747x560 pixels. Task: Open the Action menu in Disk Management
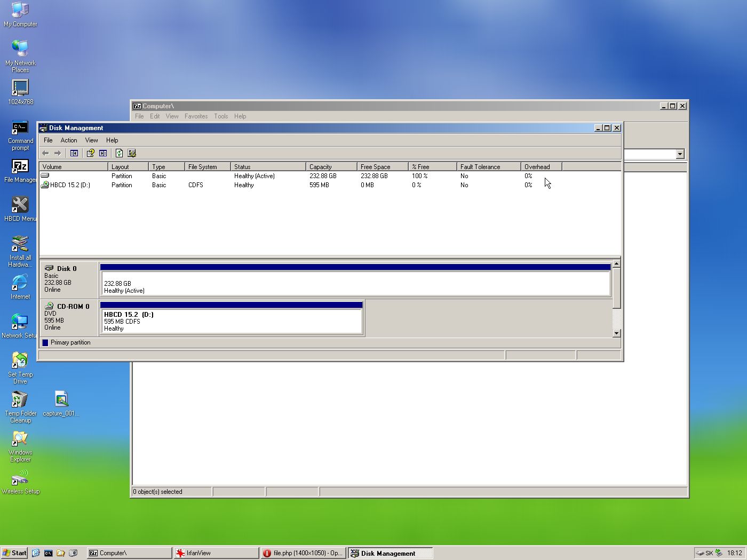(69, 140)
